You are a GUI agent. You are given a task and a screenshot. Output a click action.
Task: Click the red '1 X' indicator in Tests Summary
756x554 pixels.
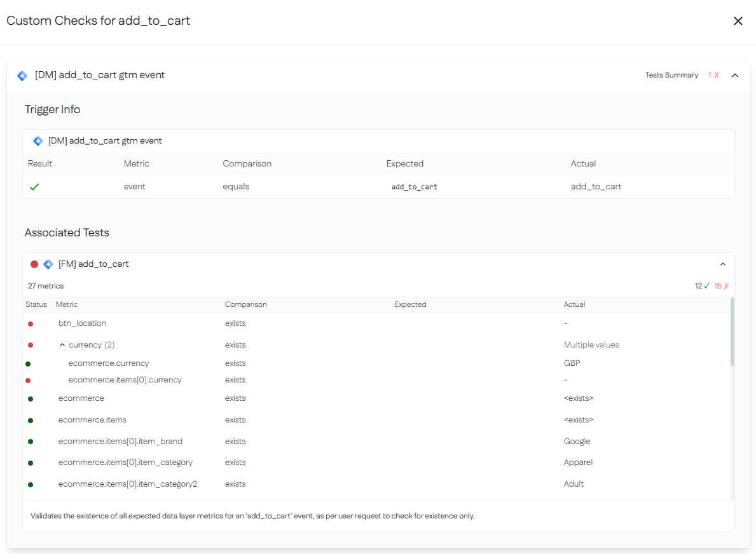tap(713, 75)
